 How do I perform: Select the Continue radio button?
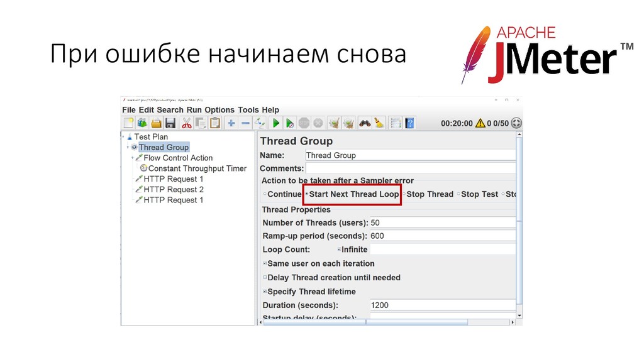(x=265, y=194)
